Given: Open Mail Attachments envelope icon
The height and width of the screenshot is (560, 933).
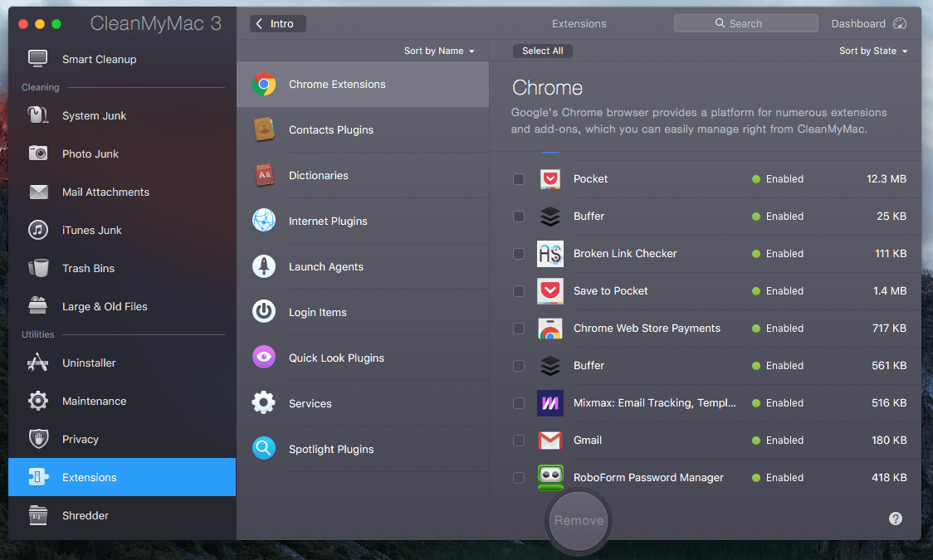Looking at the screenshot, I should click(x=38, y=192).
